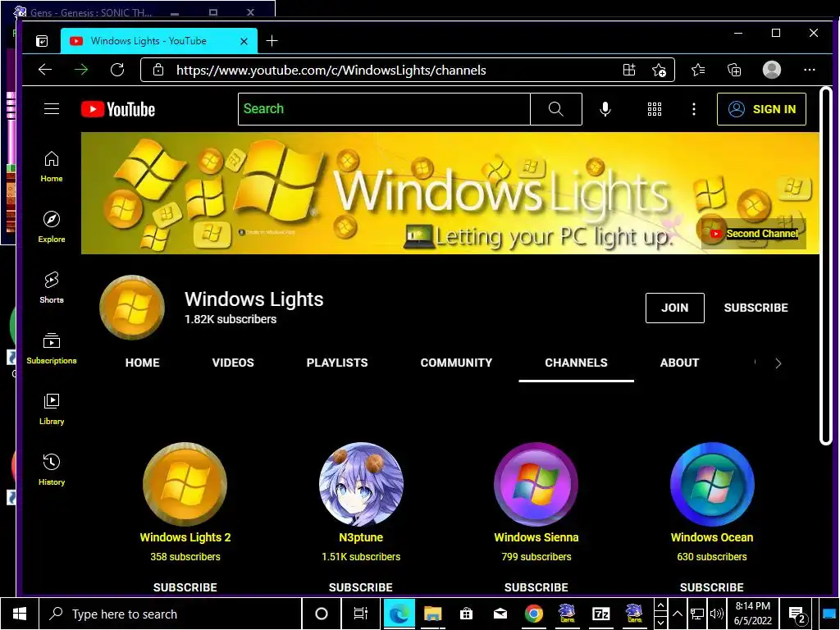
Task: Click the Windows Lights profile avatar
Action: coord(132,308)
